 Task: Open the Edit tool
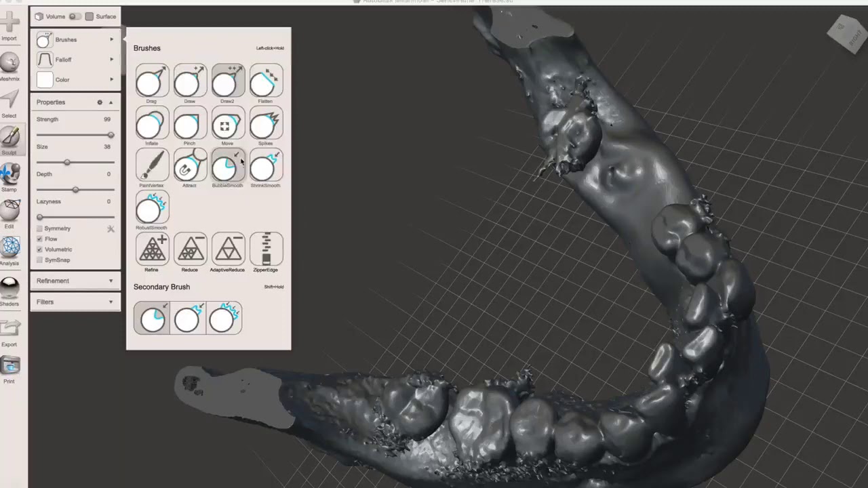[x=9, y=214]
